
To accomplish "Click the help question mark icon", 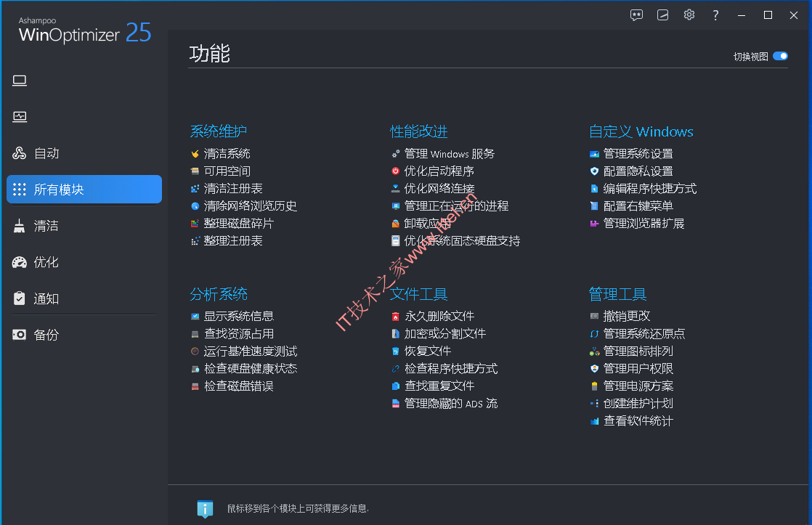I will pyautogui.click(x=715, y=15).
